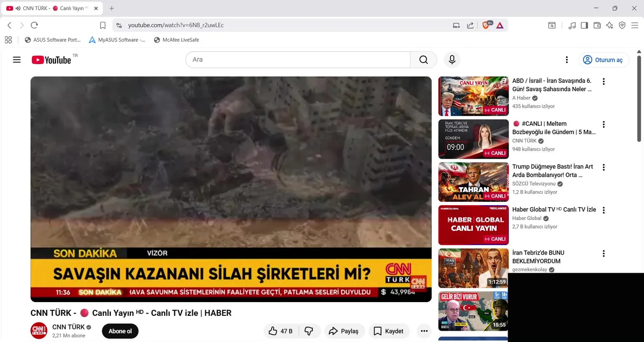This screenshot has height=342, width=644.
Task: Open options for ABD / İsrail video
Action: (604, 82)
